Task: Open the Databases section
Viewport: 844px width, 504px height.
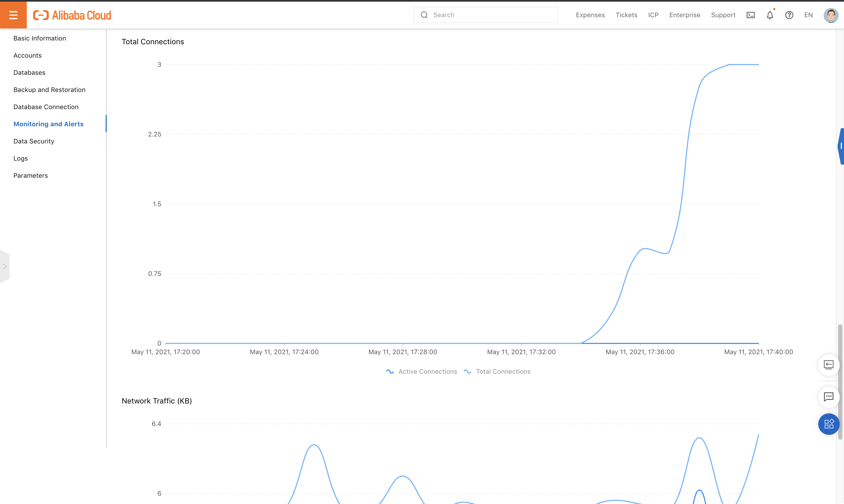Action: (x=29, y=73)
